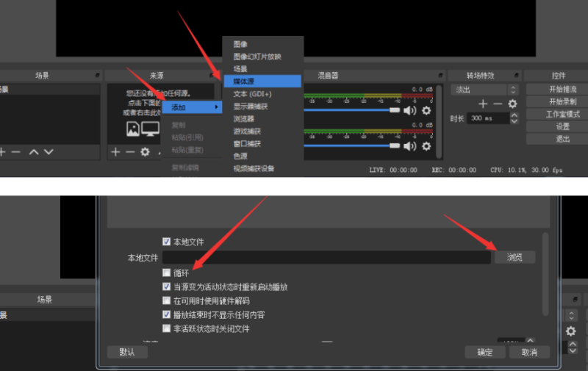
Task: Open transition properties gear icon
Action: tap(512, 104)
